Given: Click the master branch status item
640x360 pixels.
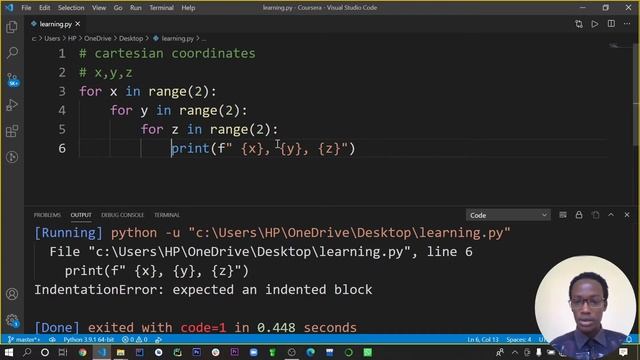Looking at the screenshot, I should click(24, 340).
